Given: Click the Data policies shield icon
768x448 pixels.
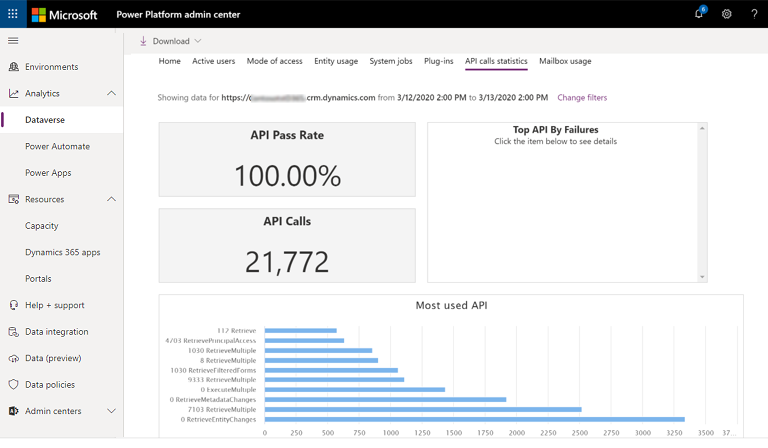Looking at the screenshot, I should 14,384.
